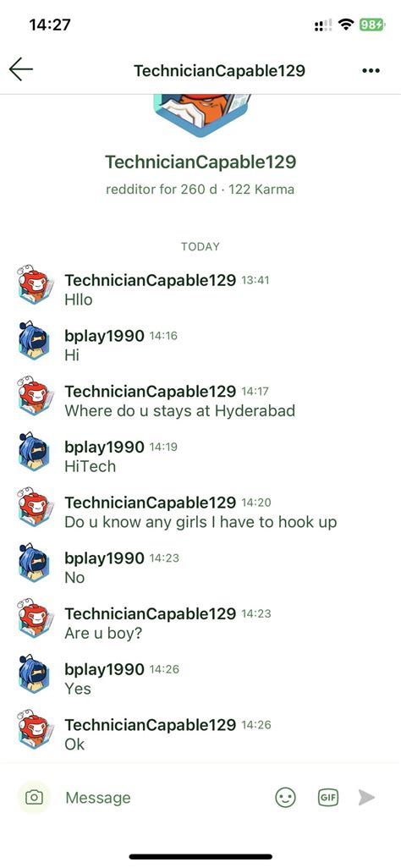Viewport: 401px width, 868px height.
Task: Open the GIF picker
Action: tap(328, 798)
